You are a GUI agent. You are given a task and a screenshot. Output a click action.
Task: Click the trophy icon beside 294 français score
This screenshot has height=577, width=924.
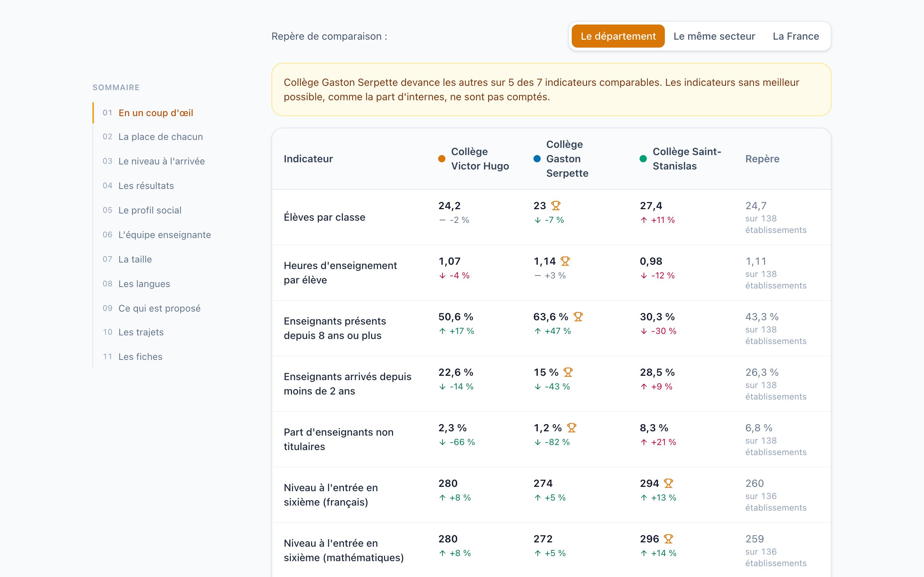[x=668, y=484]
